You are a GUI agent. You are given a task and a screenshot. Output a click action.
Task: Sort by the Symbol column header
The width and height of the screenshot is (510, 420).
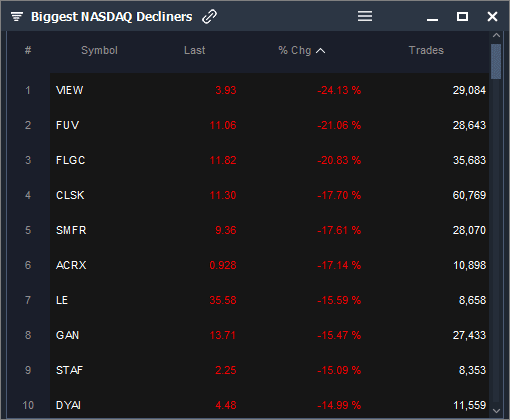coord(99,50)
